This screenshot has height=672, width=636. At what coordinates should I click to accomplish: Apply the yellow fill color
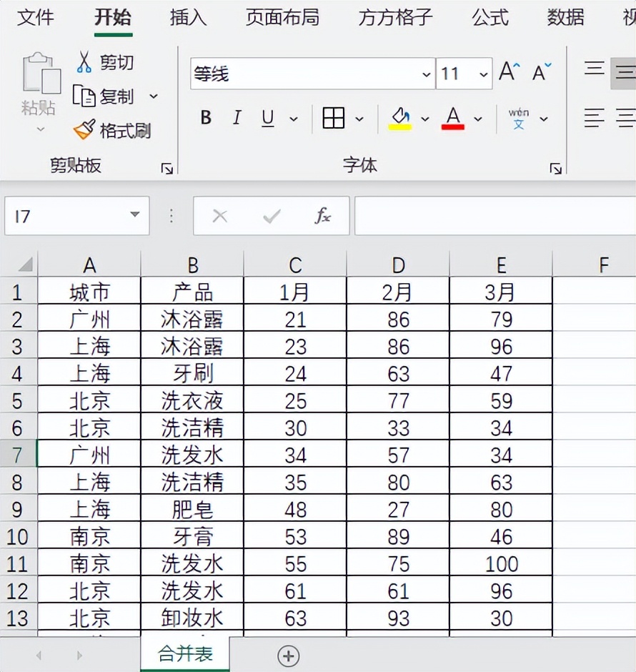400,119
